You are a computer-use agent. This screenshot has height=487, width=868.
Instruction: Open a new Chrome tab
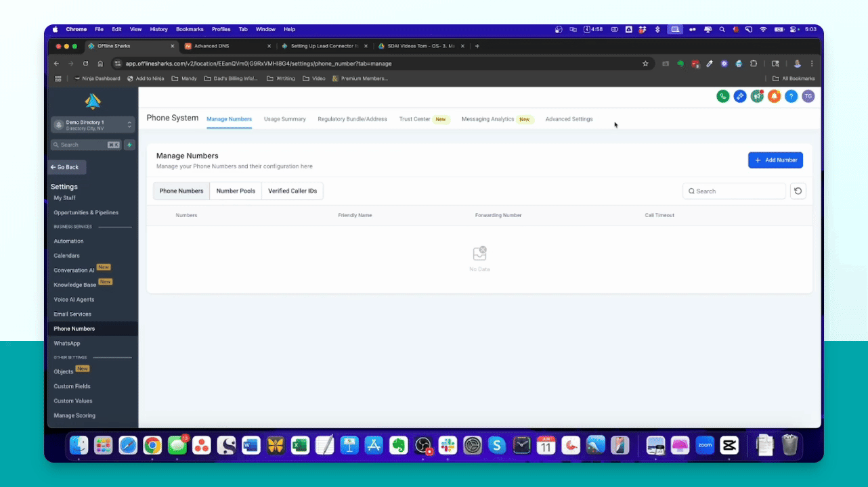477,46
